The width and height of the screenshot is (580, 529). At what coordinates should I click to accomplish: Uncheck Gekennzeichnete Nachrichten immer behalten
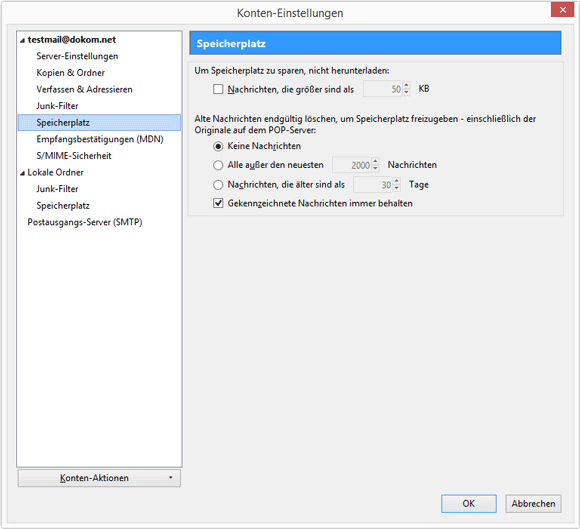pyautogui.click(x=218, y=203)
